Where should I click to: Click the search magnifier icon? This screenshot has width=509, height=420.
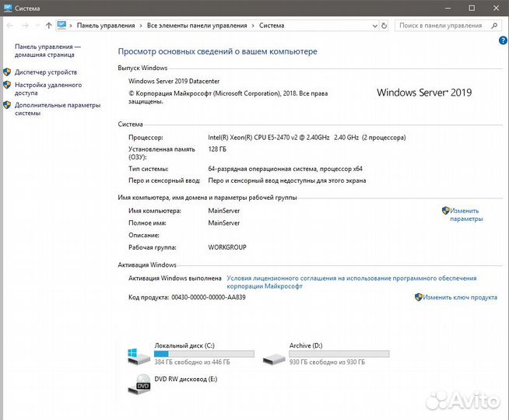tap(494, 26)
